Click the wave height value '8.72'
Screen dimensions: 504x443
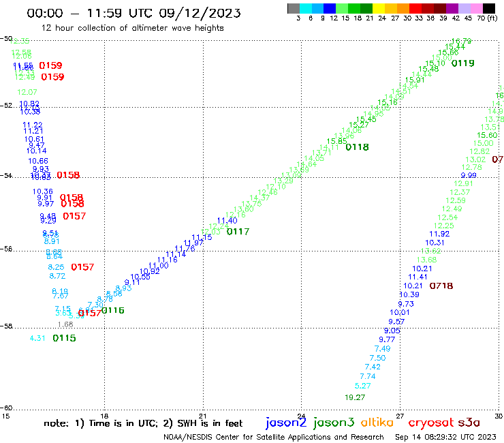tap(57, 276)
